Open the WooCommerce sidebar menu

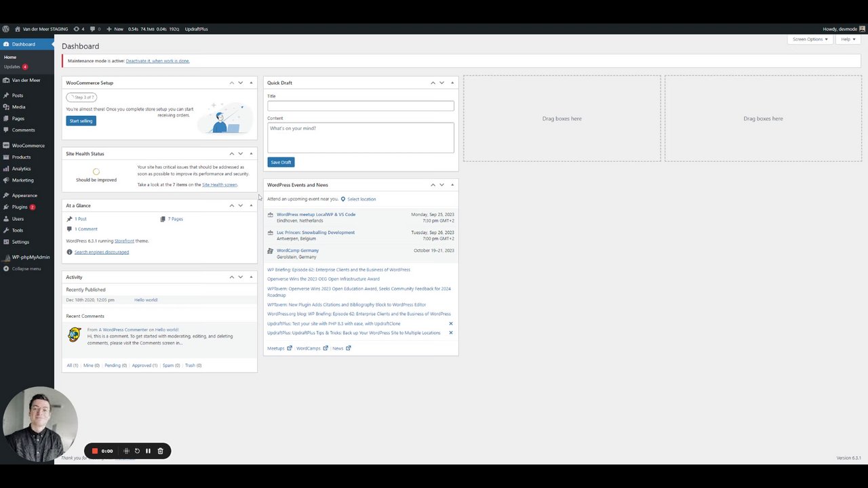(28, 146)
